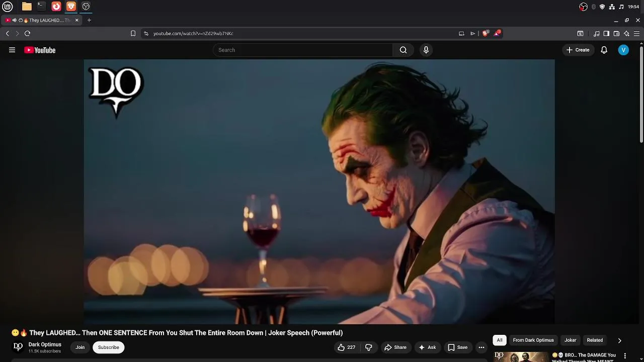This screenshot has width=644, height=362.
Task: Open the Linux Mint start menu
Action: [8, 7]
